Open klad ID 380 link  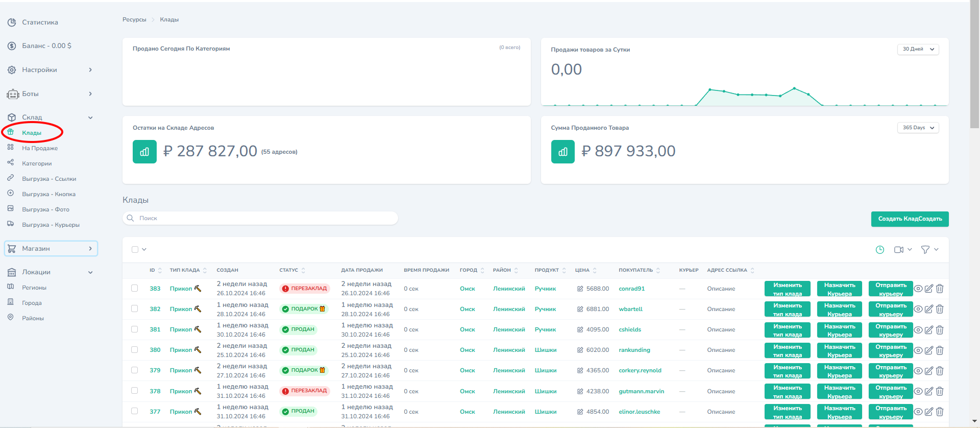(x=155, y=350)
